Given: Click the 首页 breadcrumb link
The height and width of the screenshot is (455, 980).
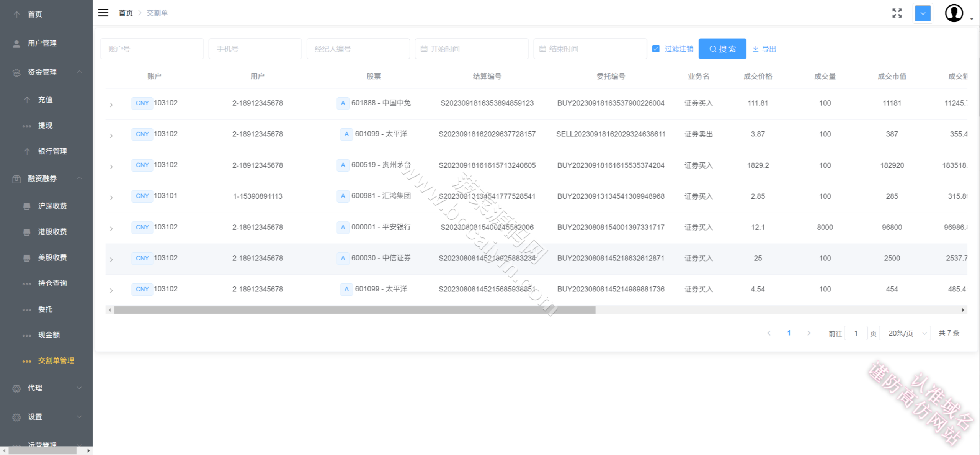Looking at the screenshot, I should tap(126, 13).
